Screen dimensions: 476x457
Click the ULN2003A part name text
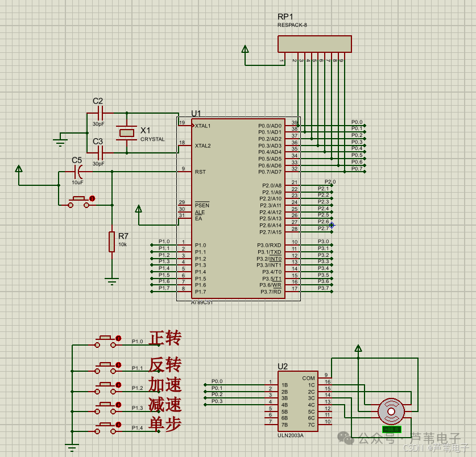click(291, 435)
